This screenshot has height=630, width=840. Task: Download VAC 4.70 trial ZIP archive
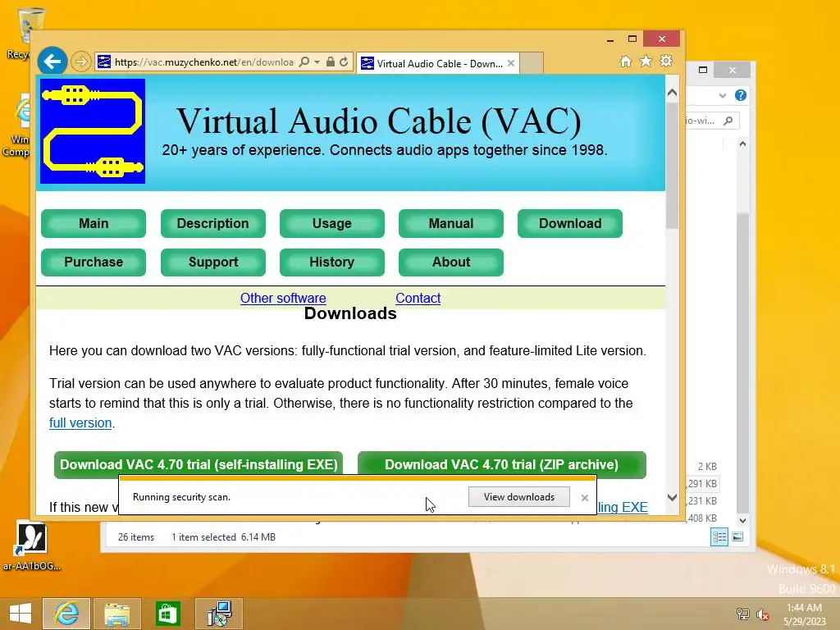point(501,464)
